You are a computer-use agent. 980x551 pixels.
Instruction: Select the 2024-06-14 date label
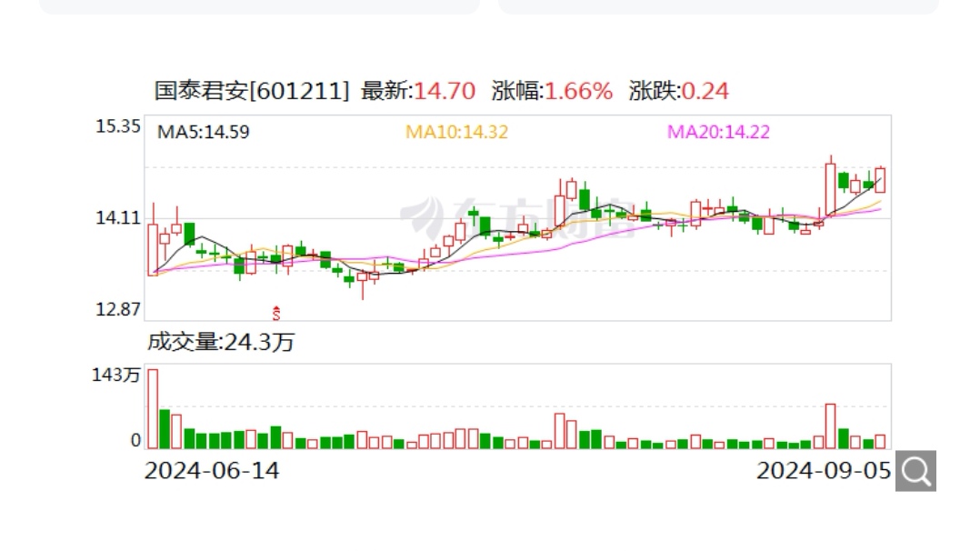[x=211, y=472]
